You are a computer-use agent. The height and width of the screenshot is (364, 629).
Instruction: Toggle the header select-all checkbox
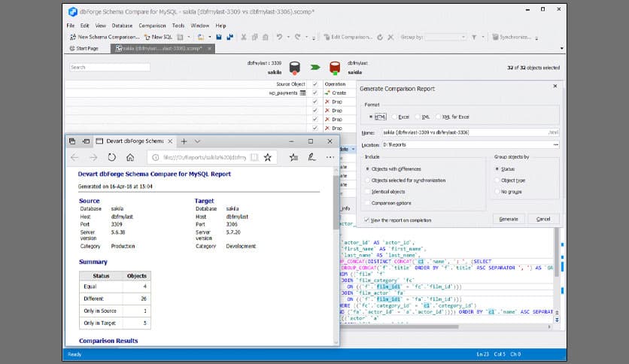click(315, 84)
